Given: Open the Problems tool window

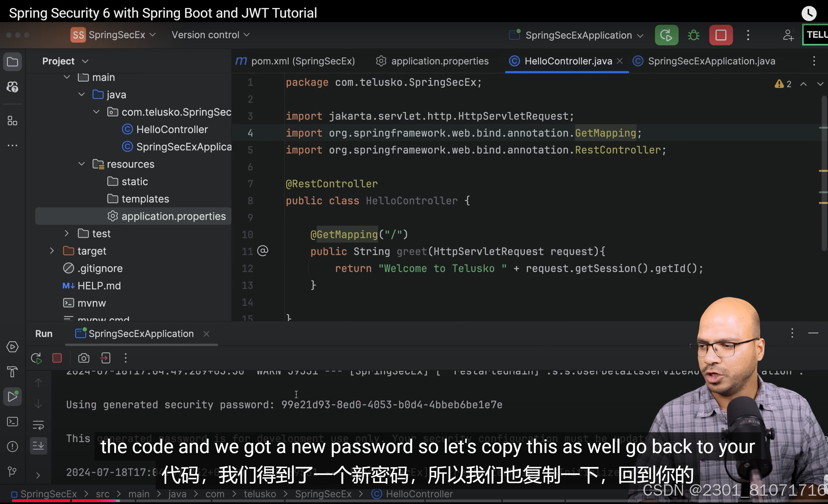Looking at the screenshot, I should (12, 446).
